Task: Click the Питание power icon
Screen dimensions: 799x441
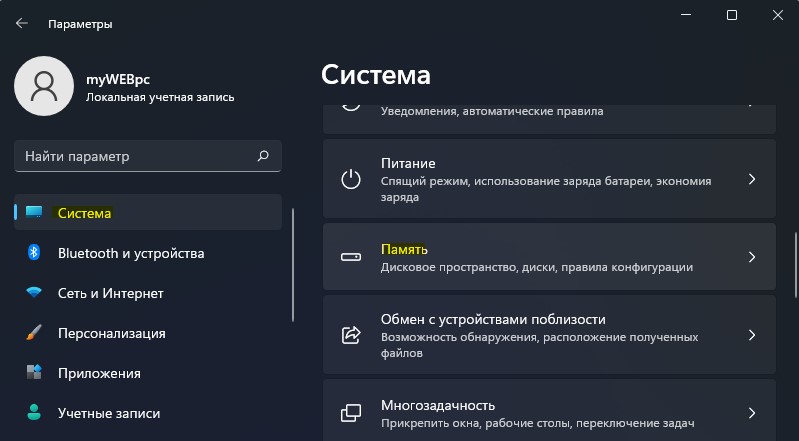Action: [351, 179]
